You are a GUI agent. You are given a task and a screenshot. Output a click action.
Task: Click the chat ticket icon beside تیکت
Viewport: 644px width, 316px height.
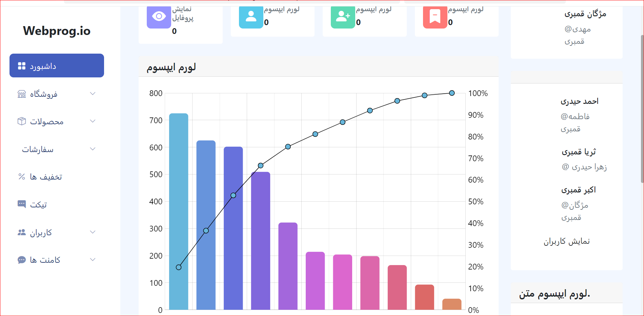tap(22, 204)
